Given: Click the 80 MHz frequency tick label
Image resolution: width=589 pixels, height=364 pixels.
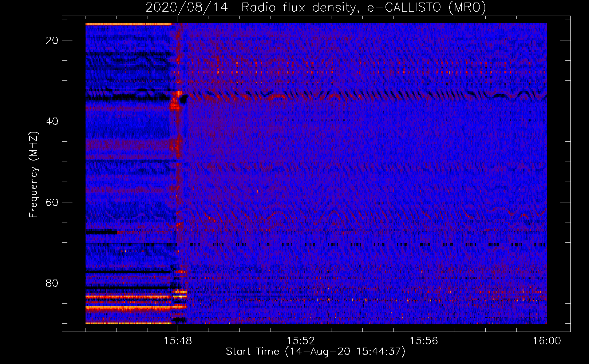Looking at the screenshot, I should click(52, 283).
